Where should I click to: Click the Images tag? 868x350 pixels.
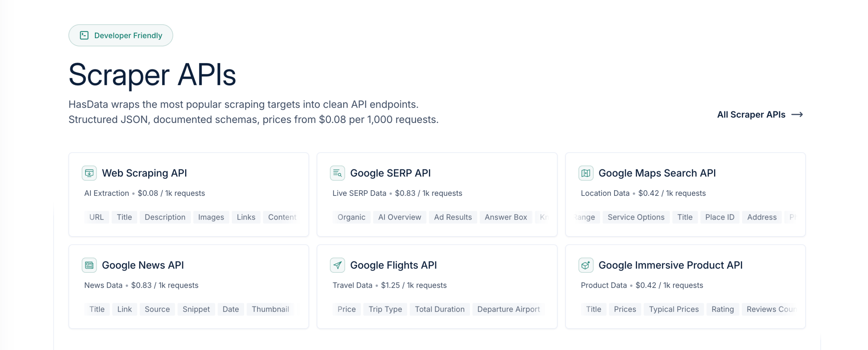211,217
